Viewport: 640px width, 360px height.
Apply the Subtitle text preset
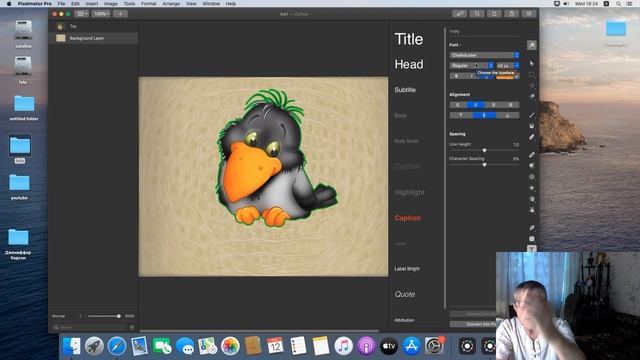pos(405,90)
